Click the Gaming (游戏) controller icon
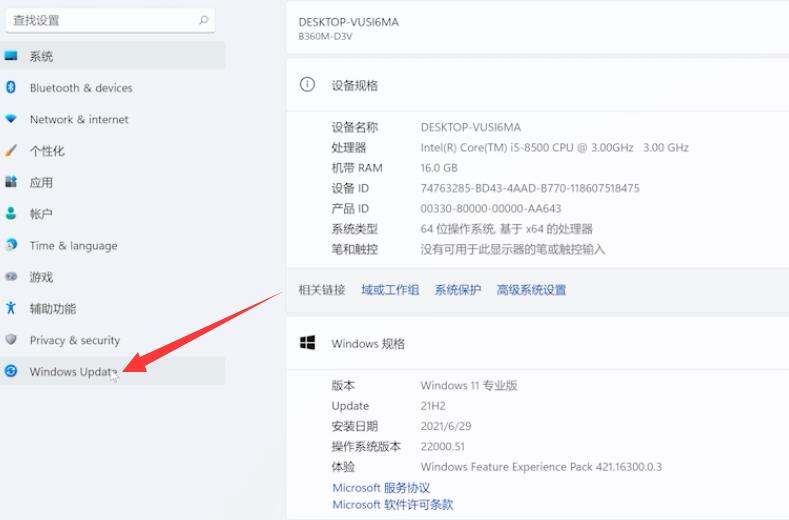 pyautogui.click(x=11, y=276)
